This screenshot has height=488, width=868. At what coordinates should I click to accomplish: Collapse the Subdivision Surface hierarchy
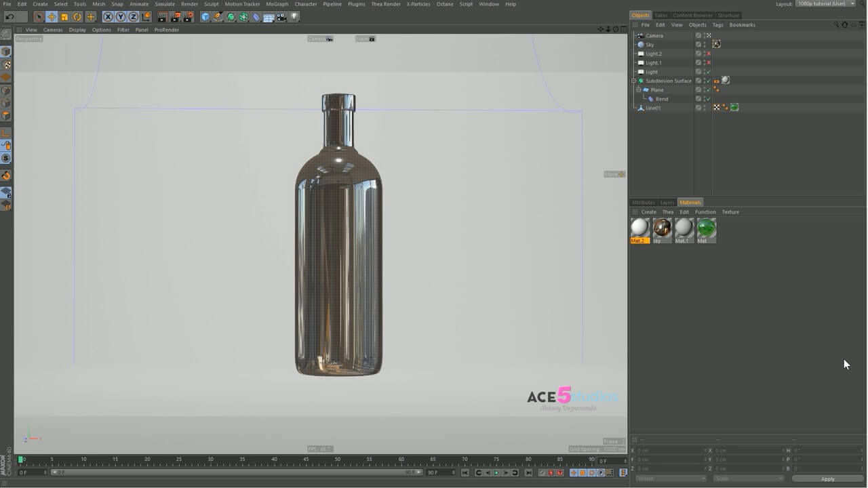pos(633,80)
